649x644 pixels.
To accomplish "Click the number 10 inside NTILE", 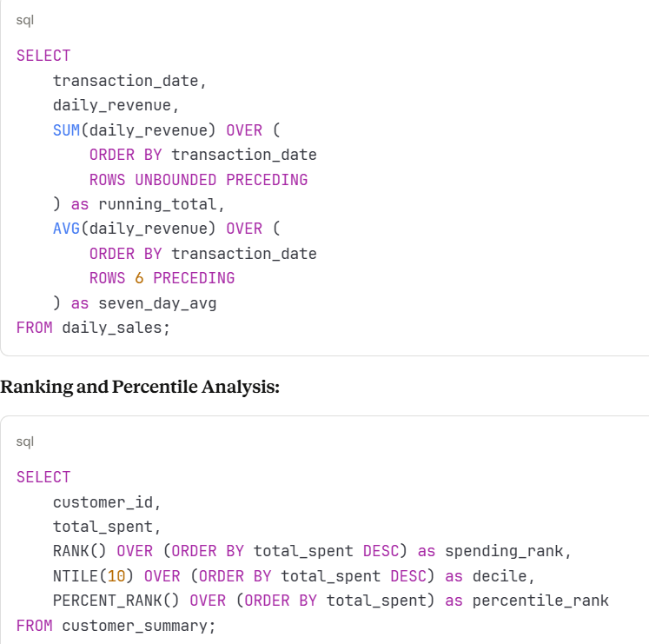I will coord(116,575).
